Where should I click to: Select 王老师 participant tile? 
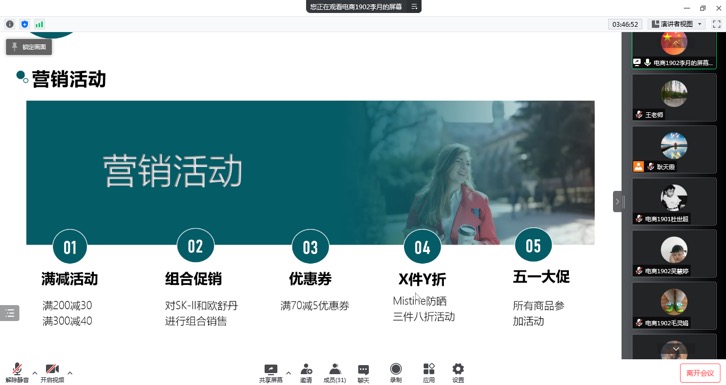click(x=674, y=97)
